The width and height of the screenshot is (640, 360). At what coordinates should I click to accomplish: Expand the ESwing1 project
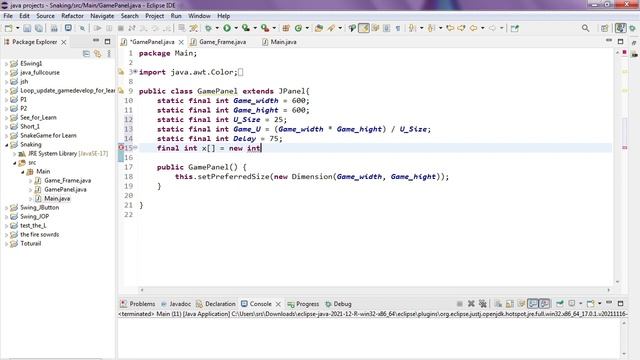click(x=6, y=64)
